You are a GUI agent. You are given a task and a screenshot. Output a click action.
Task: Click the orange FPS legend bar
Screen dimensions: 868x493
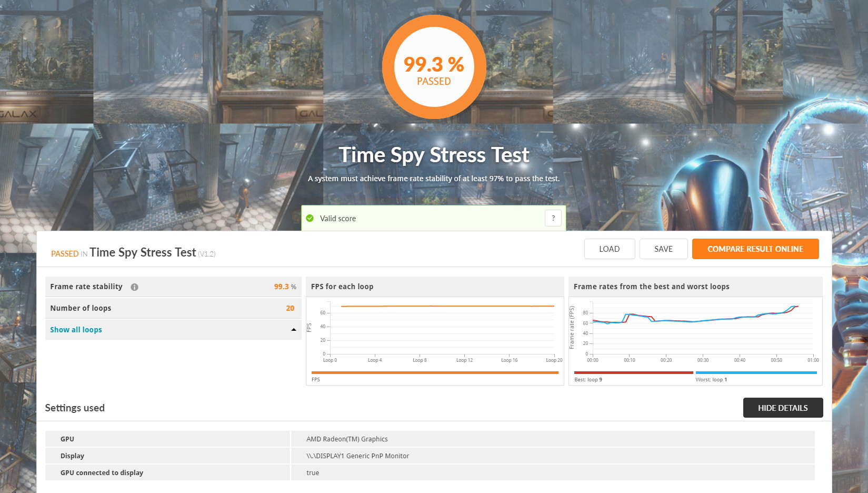tap(434, 372)
